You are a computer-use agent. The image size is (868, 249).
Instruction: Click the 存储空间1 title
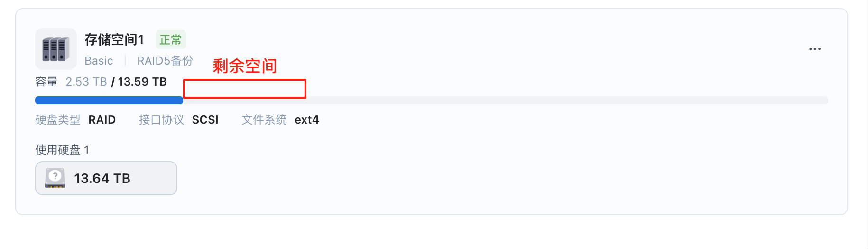pos(114,39)
